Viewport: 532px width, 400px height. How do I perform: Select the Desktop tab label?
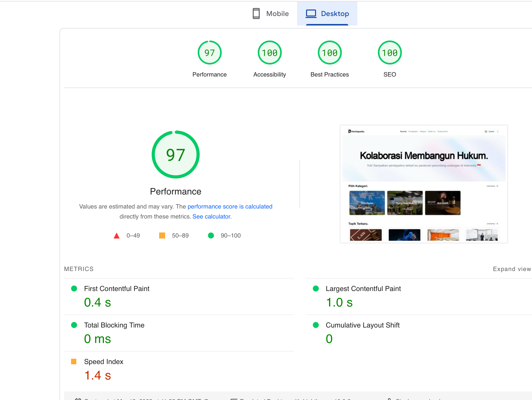click(335, 13)
